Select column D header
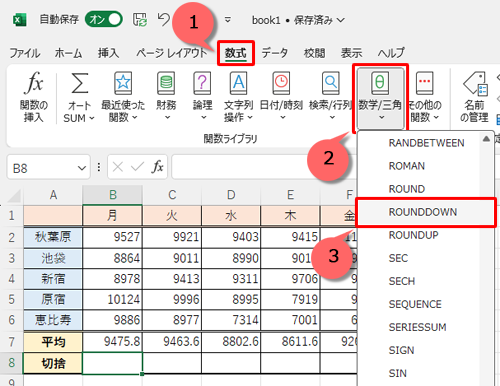 pyautogui.click(x=231, y=195)
